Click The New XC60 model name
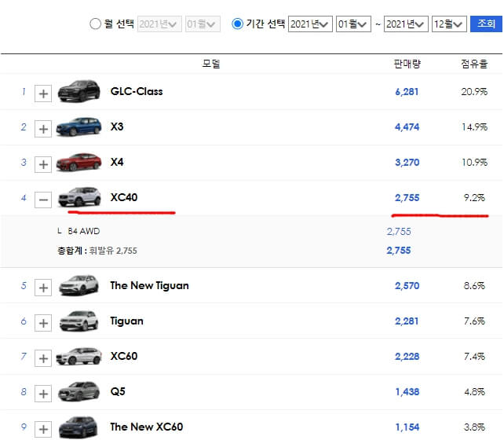The image size is (504, 440). click(x=147, y=427)
